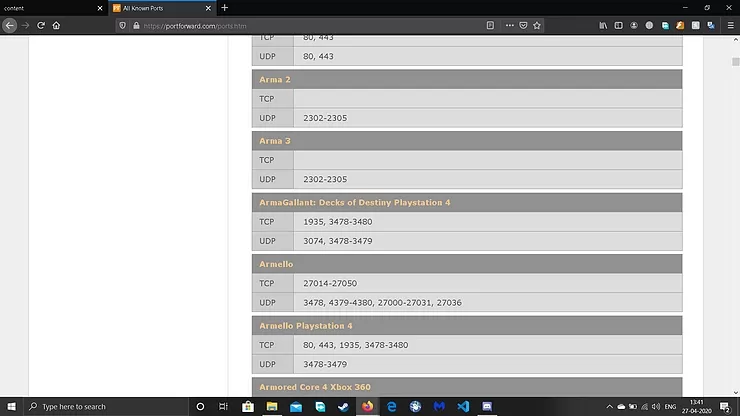Image resolution: width=740 pixels, height=416 pixels.
Task: Switch to Firefox on taskbar
Action: [x=368, y=406]
